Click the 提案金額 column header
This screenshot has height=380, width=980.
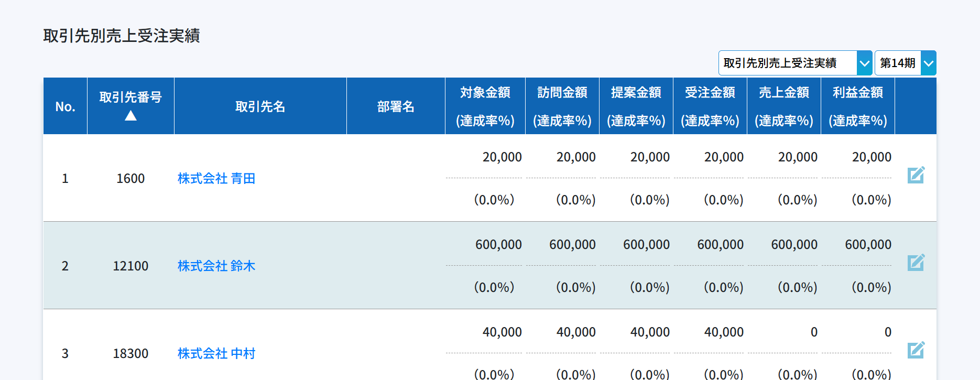pos(636,93)
